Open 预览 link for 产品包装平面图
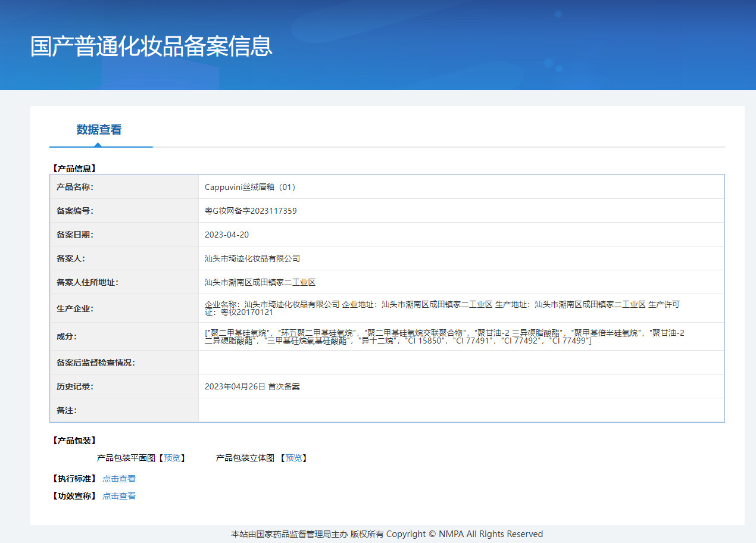The width and height of the screenshot is (756, 543). tap(172, 458)
